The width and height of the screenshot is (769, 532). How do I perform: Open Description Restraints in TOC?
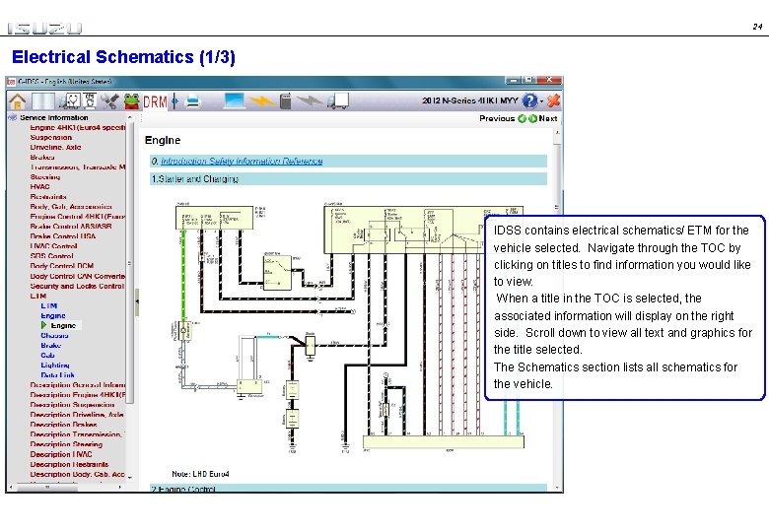[x=69, y=464]
